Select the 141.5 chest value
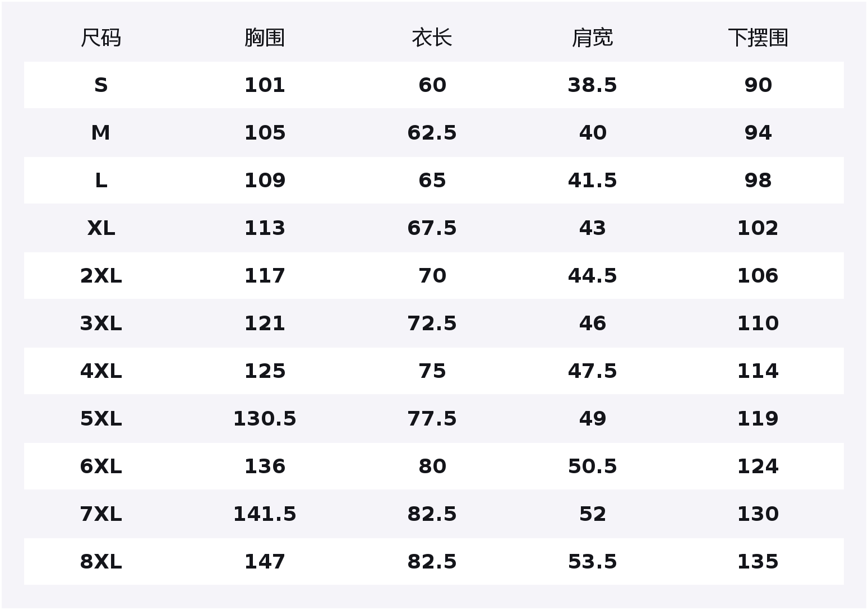 click(265, 514)
